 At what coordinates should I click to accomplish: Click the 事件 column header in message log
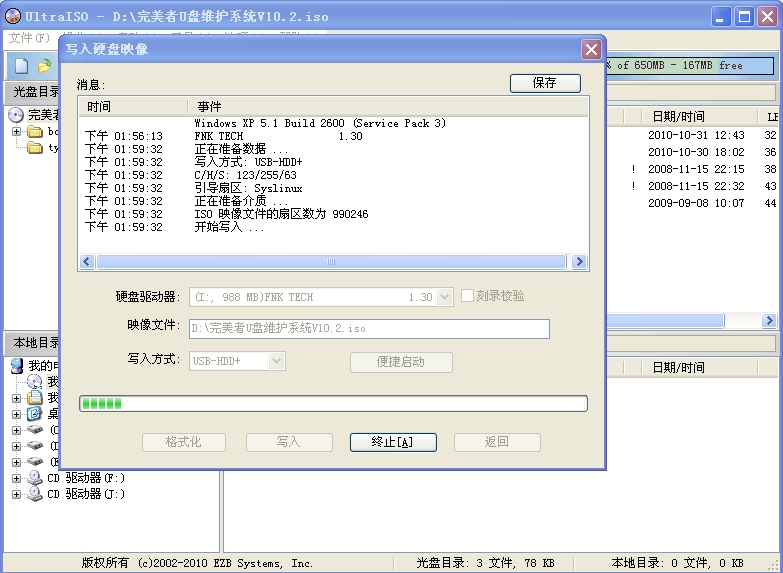(388, 106)
